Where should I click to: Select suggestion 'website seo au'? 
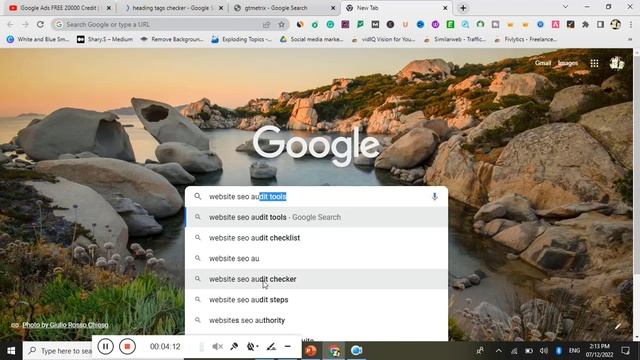coord(317,258)
